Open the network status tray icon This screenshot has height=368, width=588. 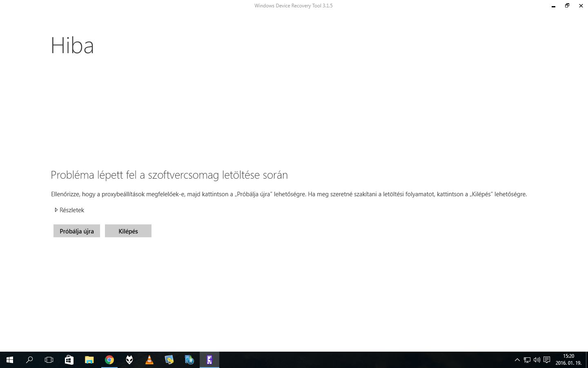[527, 360]
